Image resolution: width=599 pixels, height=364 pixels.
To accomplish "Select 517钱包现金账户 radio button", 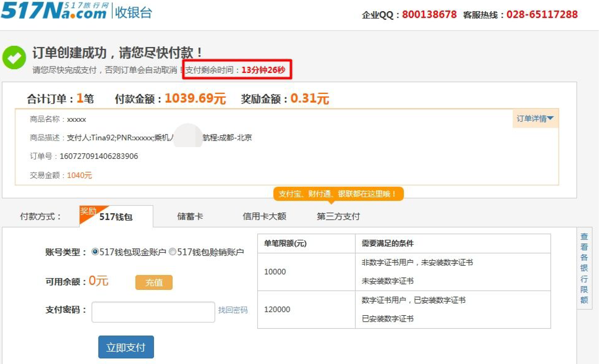I will point(95,252).
